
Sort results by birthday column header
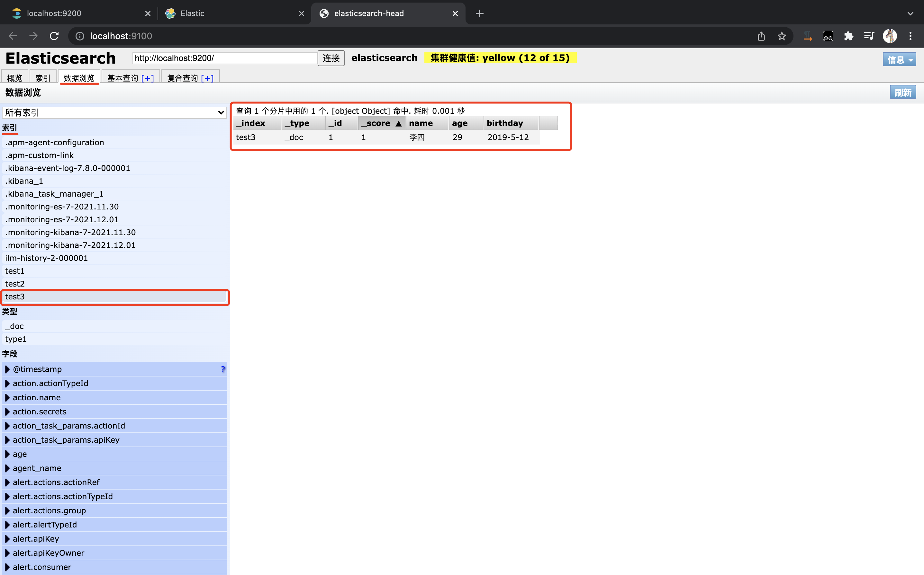(x=511, y=123)
